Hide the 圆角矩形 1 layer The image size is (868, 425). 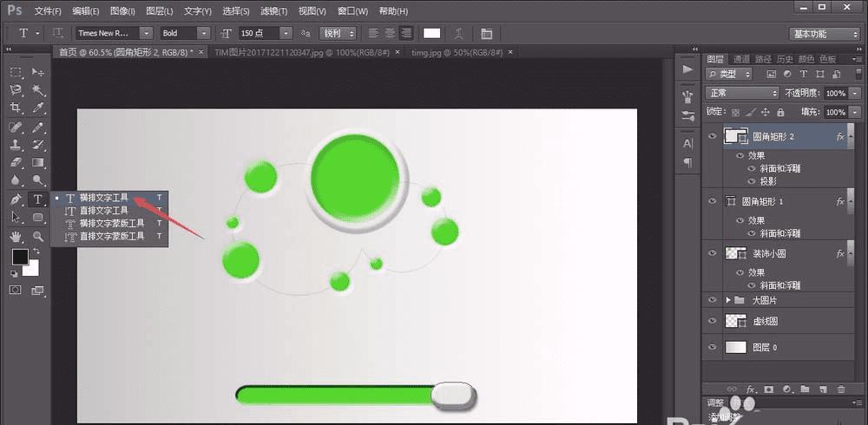coord(713,201)
